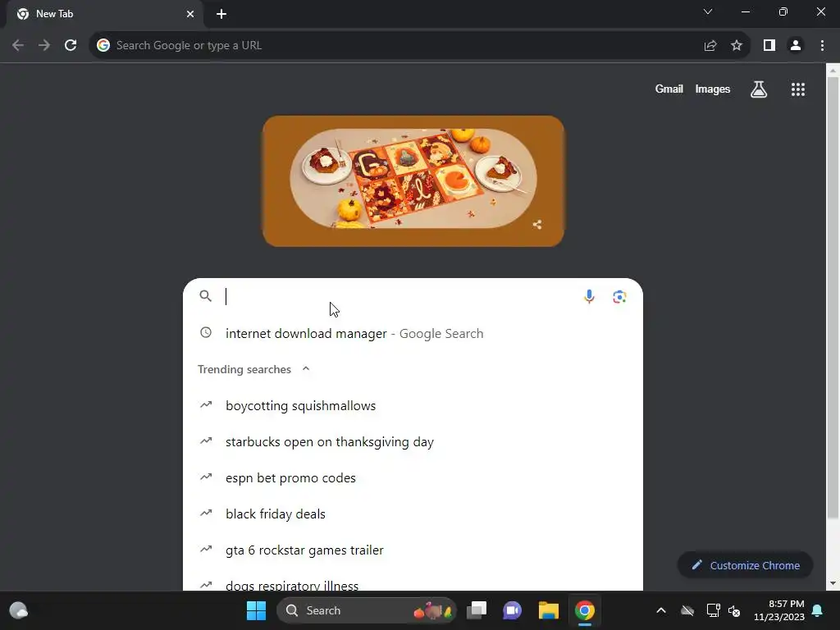Viewport: 840px width, 630px height.
Task: Start voice search with microphone
Action: coord(589,296)
